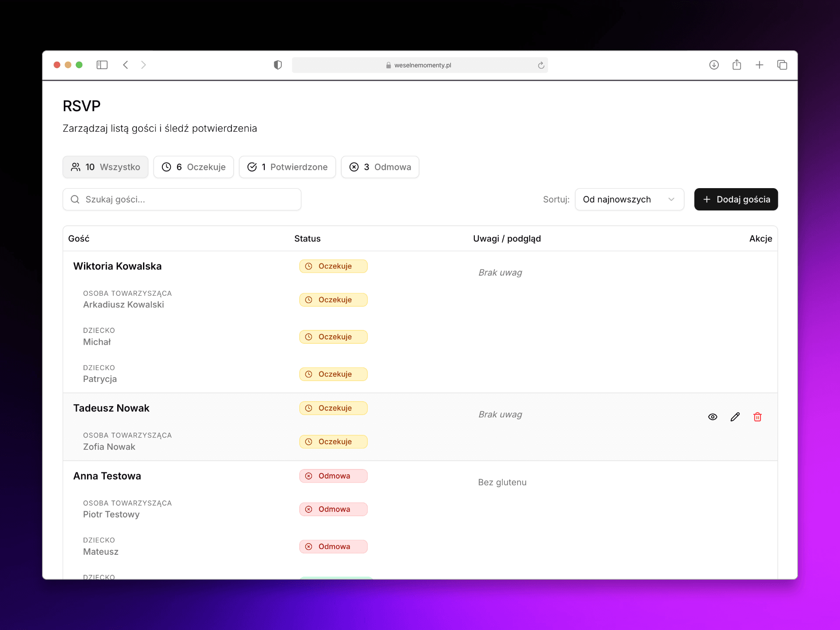Click Mateusz's Odmowa status badge
Screen dimensions: 840x630
tap(333, 546)
